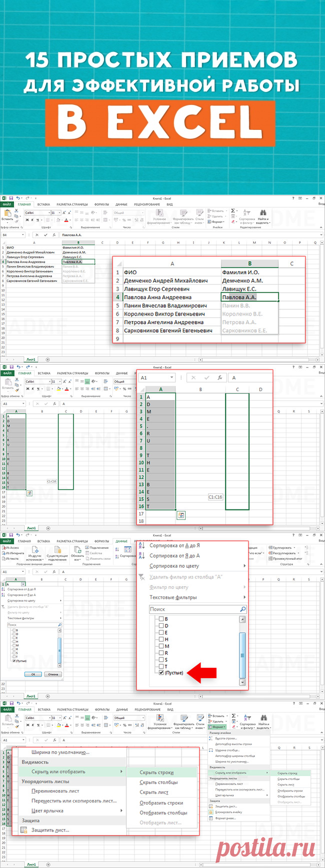
Task: Check the D checkbox in enlarged filter list
Action: pos(161,626)
